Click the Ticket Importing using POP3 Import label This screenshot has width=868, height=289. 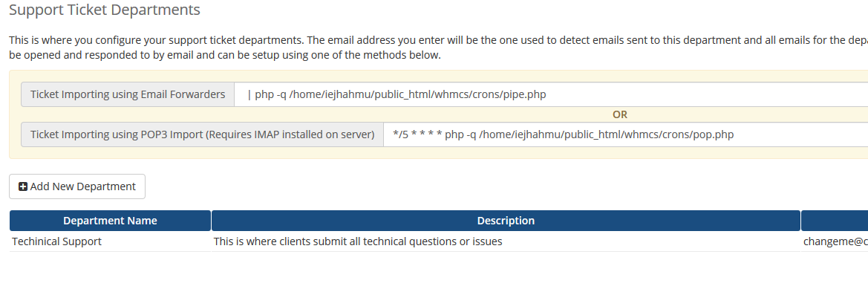[202, 134]
